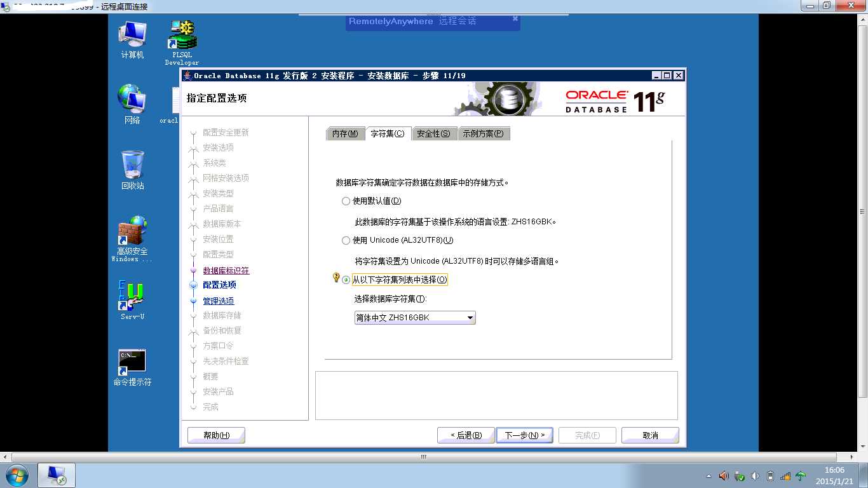Switch to the 字符集(C) tab
This screenshot has width=868, height=488.
pos(388,134)
